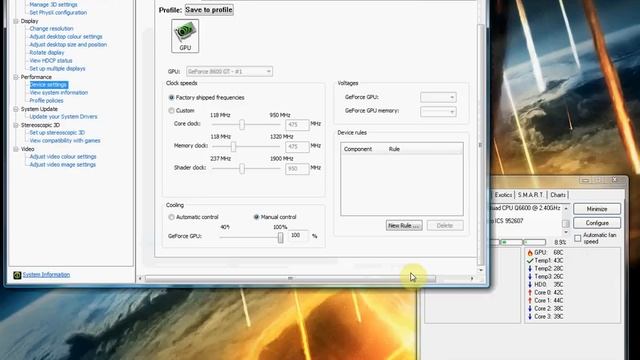Click the fan speed percent input field
The width and height of the screenshot is (640, 360).
[298, 236]
